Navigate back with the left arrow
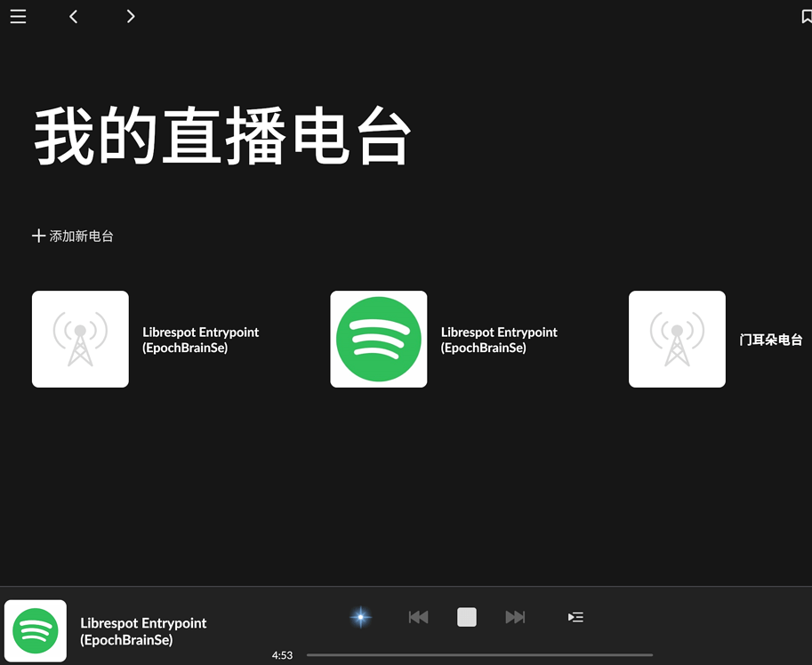812x665 pixels. tap(73, 16)
